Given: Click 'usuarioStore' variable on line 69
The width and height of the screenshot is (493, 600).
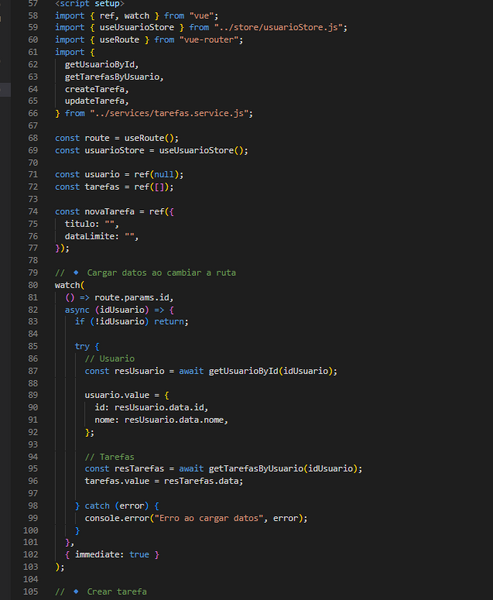Looking at the screenshot, I should tap(114, 150).
